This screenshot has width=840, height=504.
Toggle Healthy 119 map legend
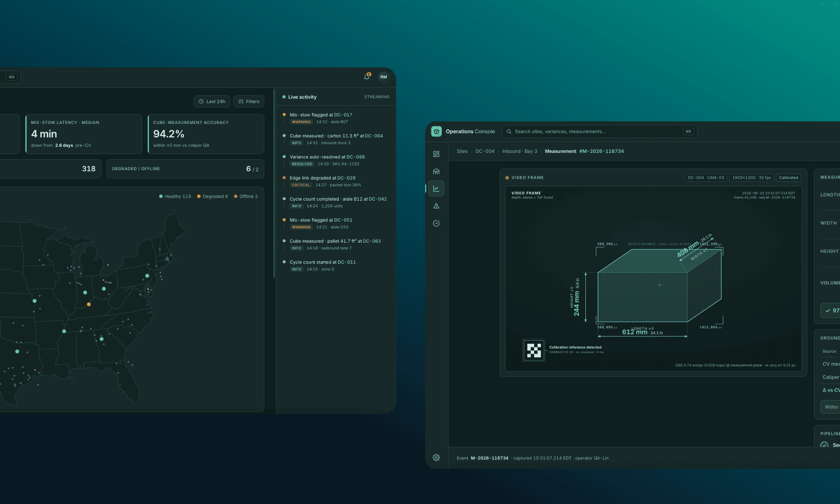[x=175, y=197]
